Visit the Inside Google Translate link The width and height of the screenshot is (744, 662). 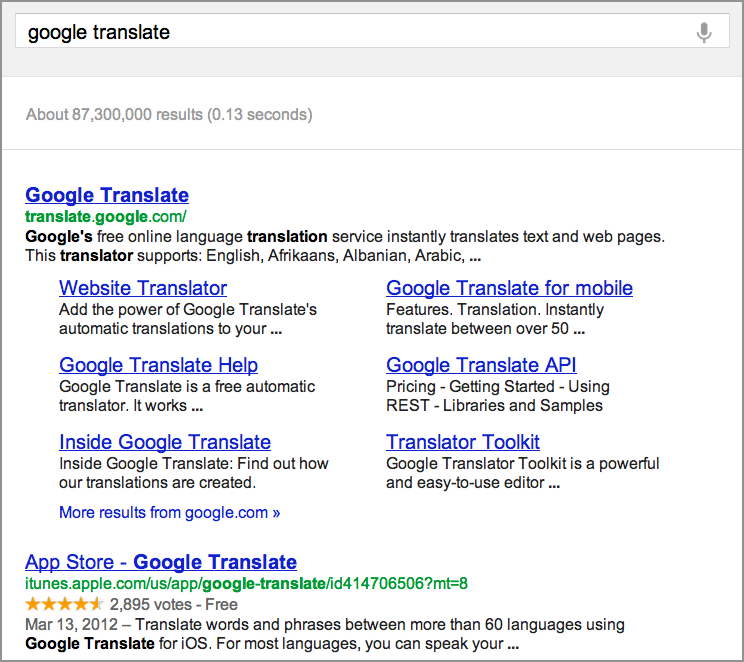[165, 442]
